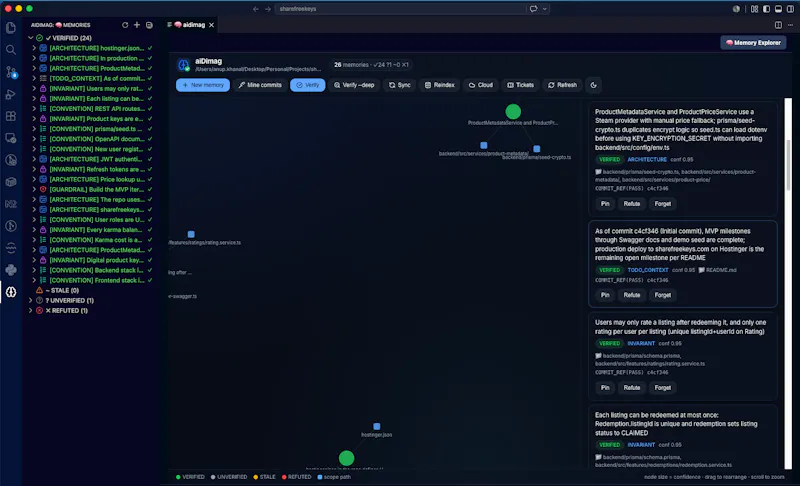
Task: Pin the commit c4cf346 TODO_CONTEXT card
Action: tap(605, 295)
